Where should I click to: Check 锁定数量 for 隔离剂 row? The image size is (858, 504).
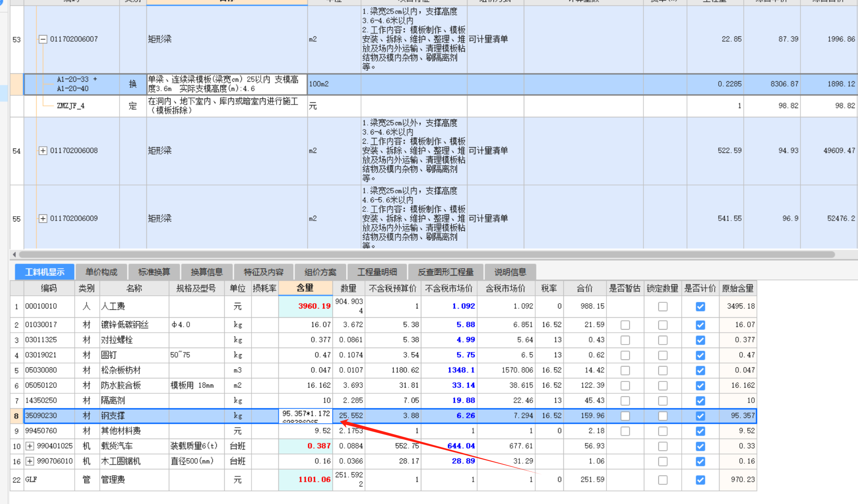pos(663,401)
